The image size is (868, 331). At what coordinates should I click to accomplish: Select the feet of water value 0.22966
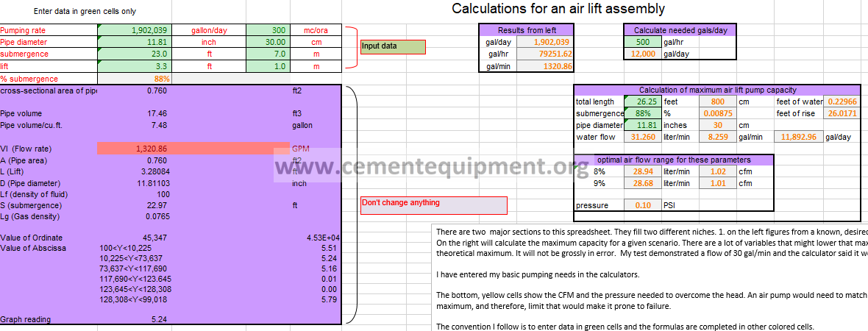[843, 102]
